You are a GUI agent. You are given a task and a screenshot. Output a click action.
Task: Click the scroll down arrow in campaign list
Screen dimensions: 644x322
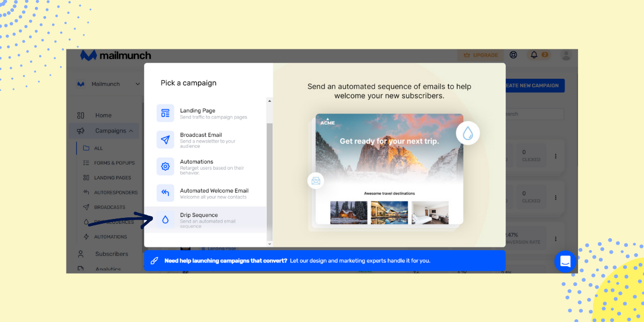coord(270,244)
